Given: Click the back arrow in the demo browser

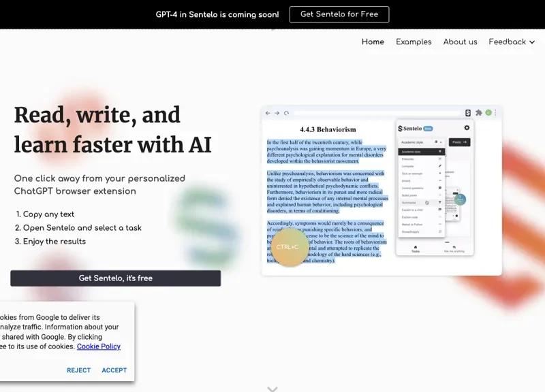Looking at the screenshot, I should [x=268, y=113].
